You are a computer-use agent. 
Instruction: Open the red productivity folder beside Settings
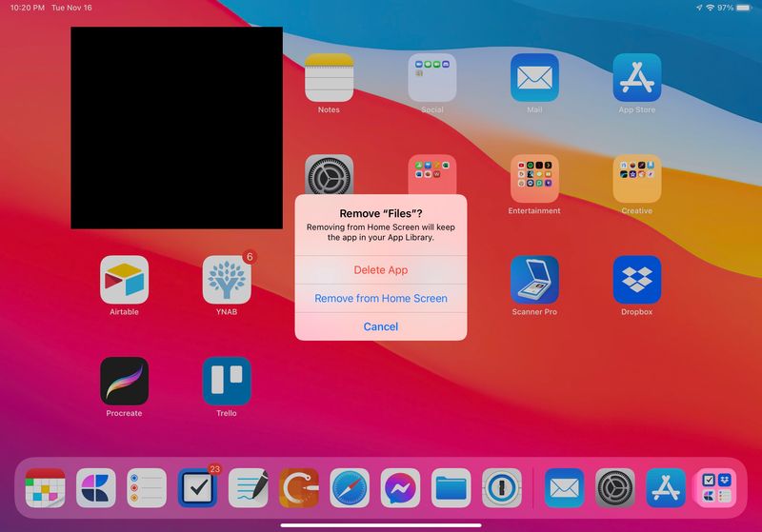click(432, 175)
